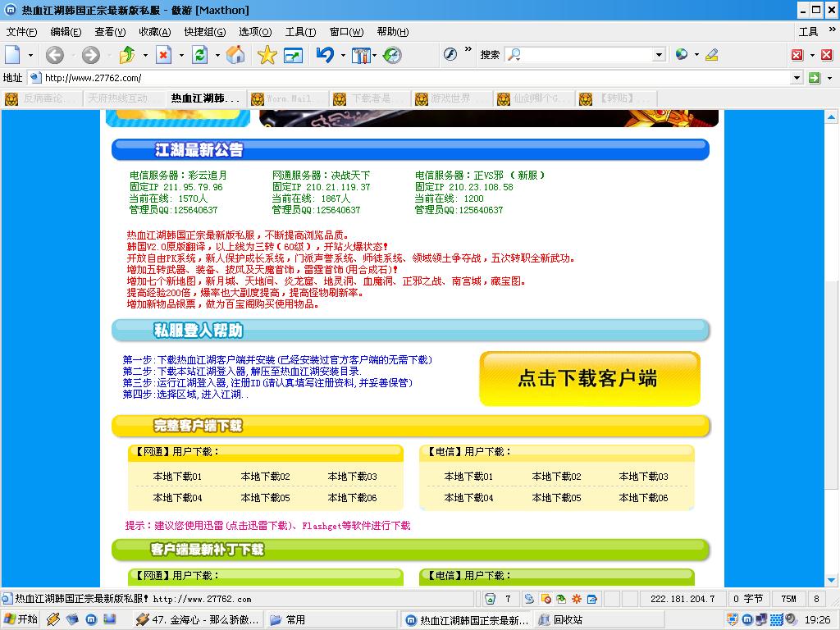
Task: Click the 点击下载客户端 yellow button
Action: coord(589,378)
